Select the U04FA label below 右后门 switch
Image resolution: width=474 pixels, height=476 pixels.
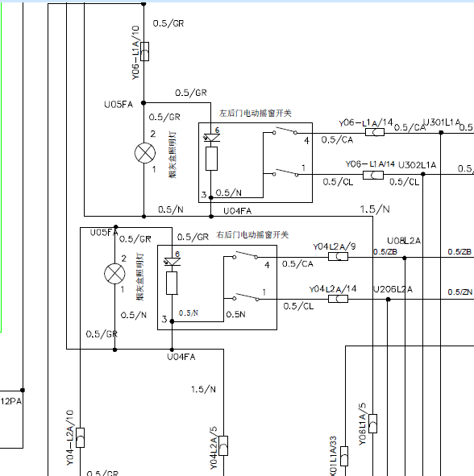[x=181, y=357]
